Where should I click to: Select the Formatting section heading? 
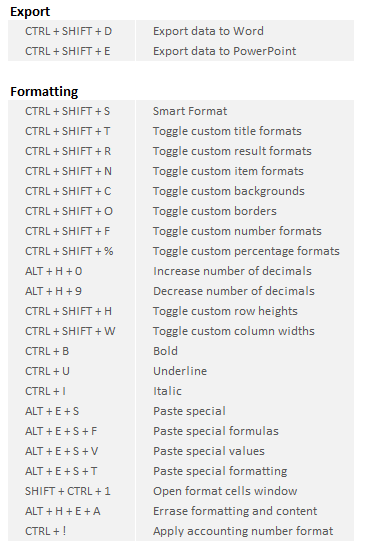point(44,92)
